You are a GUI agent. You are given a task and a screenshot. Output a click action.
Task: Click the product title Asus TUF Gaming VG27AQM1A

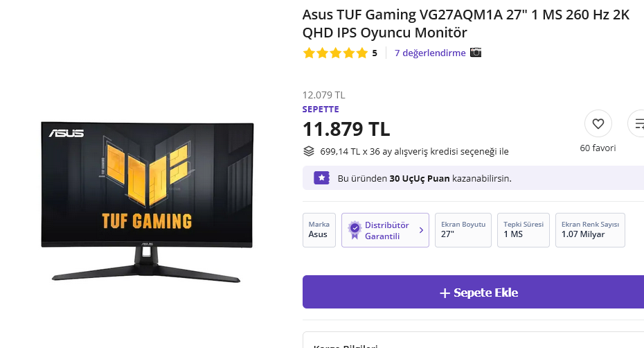(466, 24)
